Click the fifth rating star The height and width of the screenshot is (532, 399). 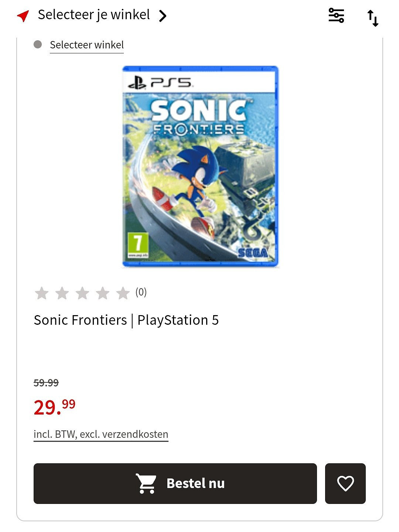(x=123, y=293)
